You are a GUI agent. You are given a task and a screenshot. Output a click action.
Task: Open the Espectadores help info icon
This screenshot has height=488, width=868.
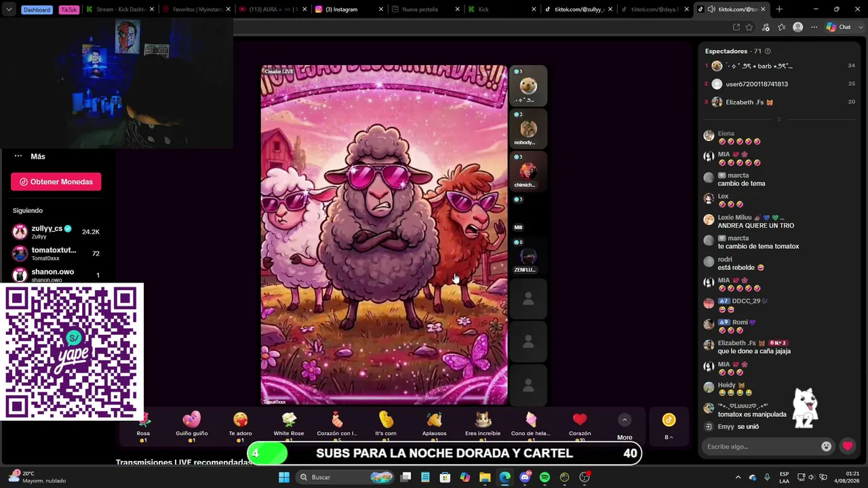pyautogui.click(x=768, y=51)
